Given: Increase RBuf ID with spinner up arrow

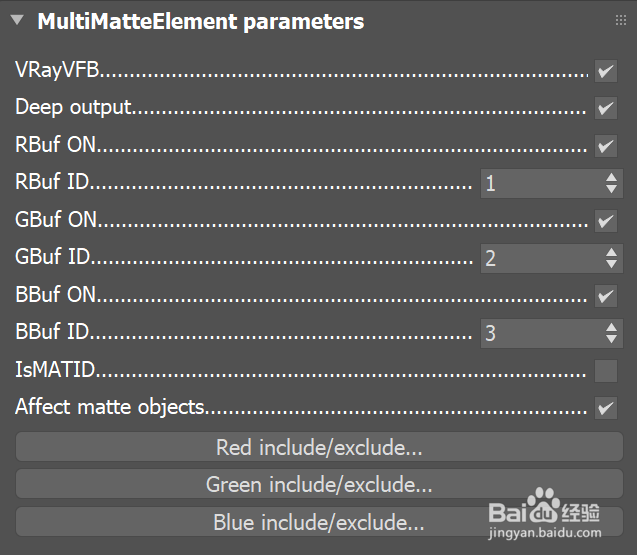Looking at the screenshot, I should tap(612, 177).
